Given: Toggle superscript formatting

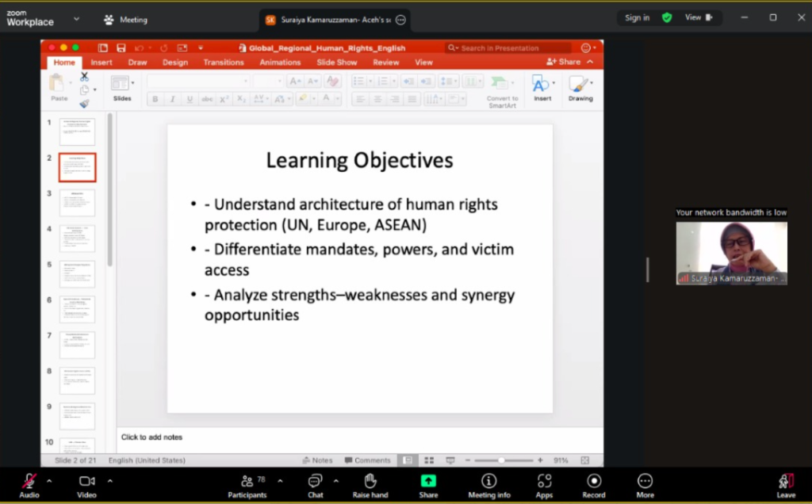Looking at the screenshot, I should pos(224,99).
